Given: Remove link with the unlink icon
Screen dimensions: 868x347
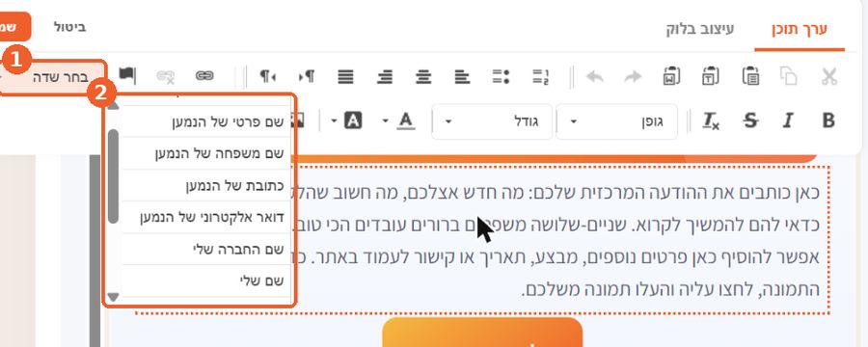Looking at the screenshot, I should click(166, 76).
